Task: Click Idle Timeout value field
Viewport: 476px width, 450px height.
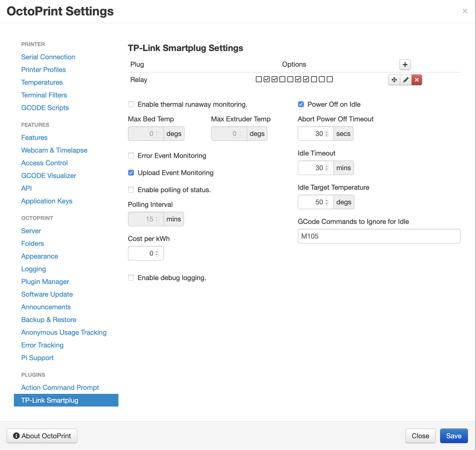Action: pyautogui.click(x=316, y=168)
